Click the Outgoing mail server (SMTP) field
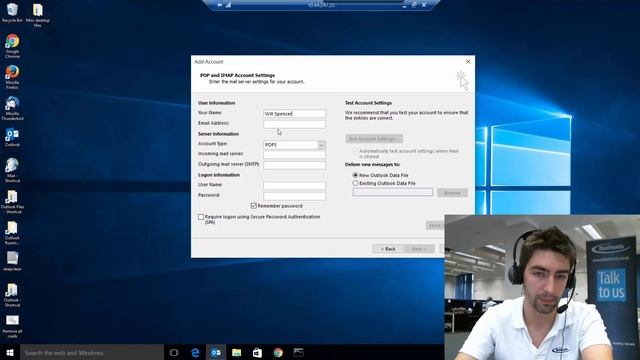The image size is (640, 360). 294,165
